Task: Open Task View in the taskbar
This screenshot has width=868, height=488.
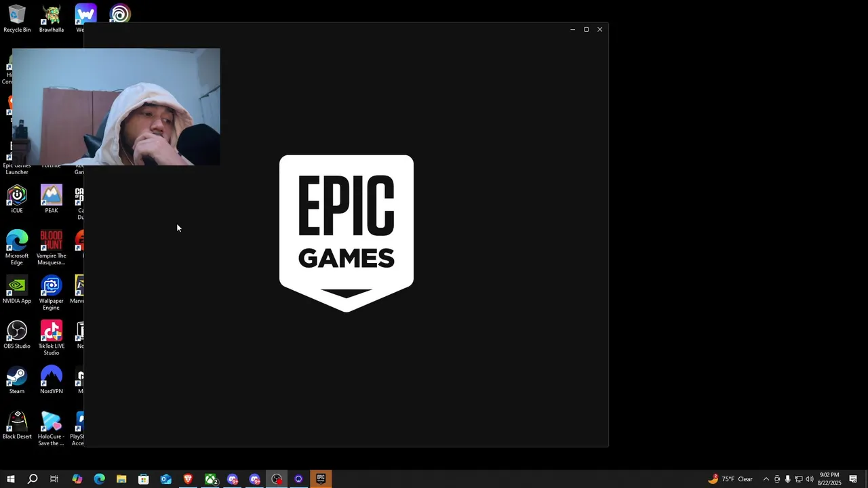Action: tap(54, 479)
